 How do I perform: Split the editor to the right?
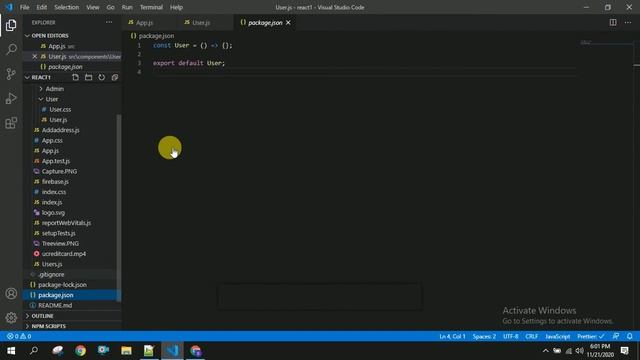[613, 22]
